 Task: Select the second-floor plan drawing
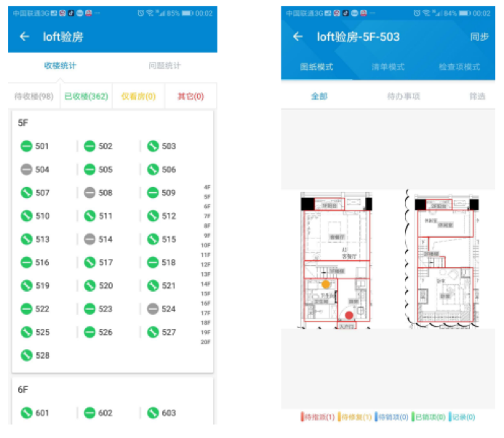442,260
